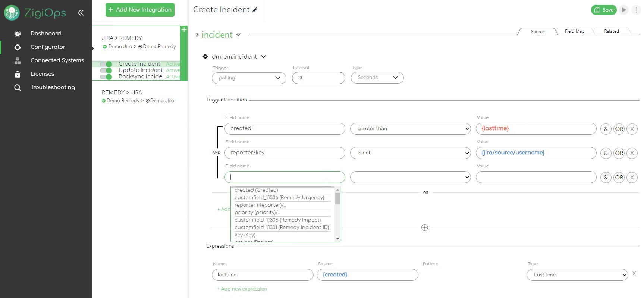Image resolution: width=644 pixels, height=298 pixels.
Task: Open Troubleshooting from sidebar
Action: pyautogui.click(x=53, y=87)
